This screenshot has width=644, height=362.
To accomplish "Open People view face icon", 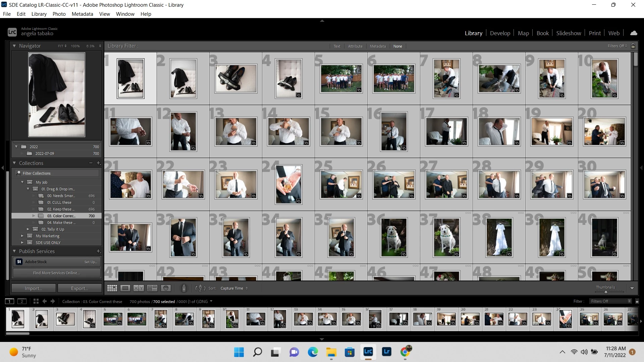I will pyautogui.click(x=166, y=288).
